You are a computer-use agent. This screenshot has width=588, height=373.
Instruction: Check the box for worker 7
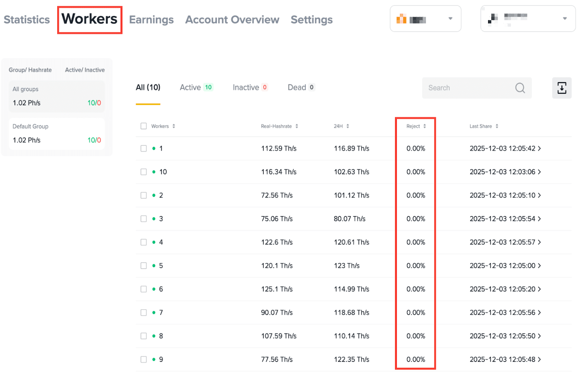144,312
